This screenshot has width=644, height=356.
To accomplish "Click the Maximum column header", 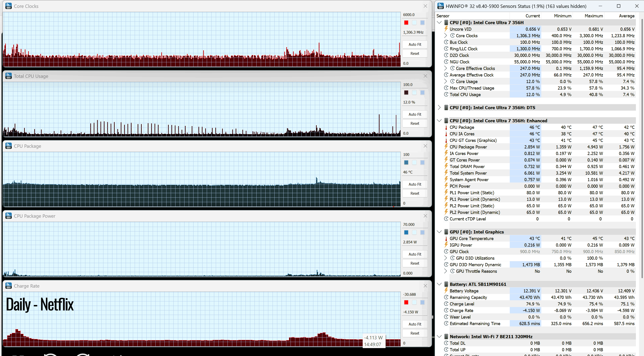I will [594, 16].
